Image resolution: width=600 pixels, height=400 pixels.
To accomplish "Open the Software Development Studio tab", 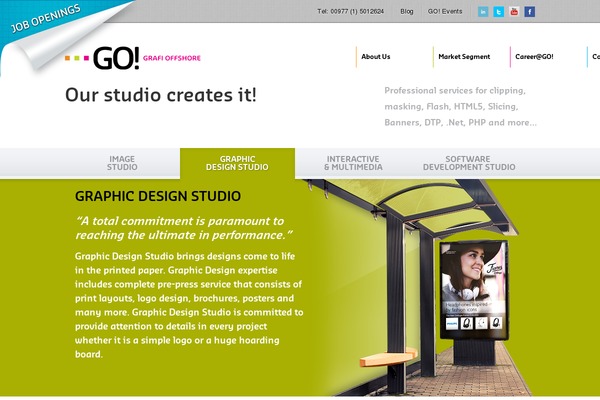I will pos(469,163).
